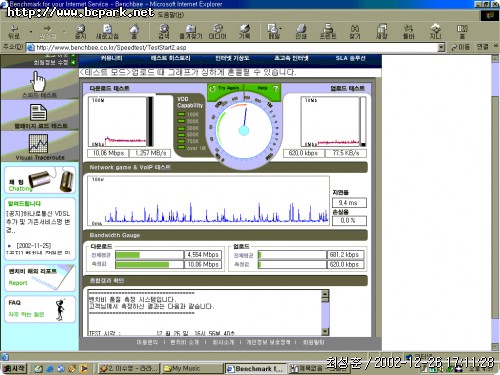500x375 pixels.
Task: Open the 도움말(H) menu
Action: click(x=170, y=15)
